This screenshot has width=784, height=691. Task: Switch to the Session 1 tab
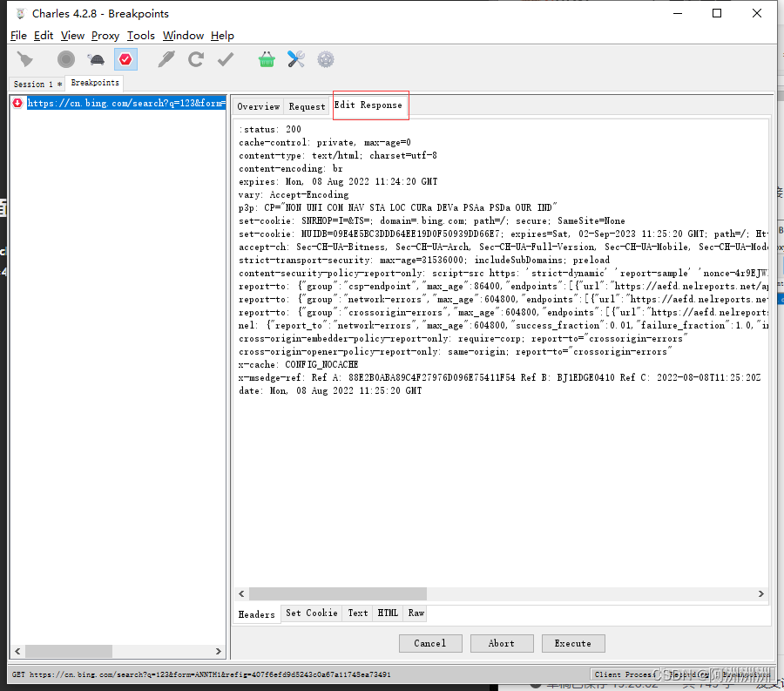[37, 84]
